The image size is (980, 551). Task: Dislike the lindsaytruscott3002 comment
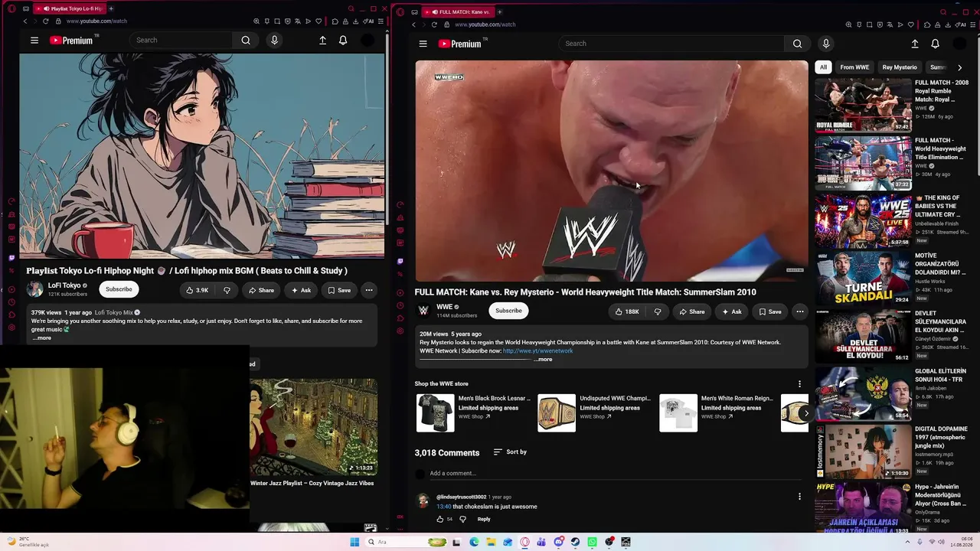click(462, 519)
